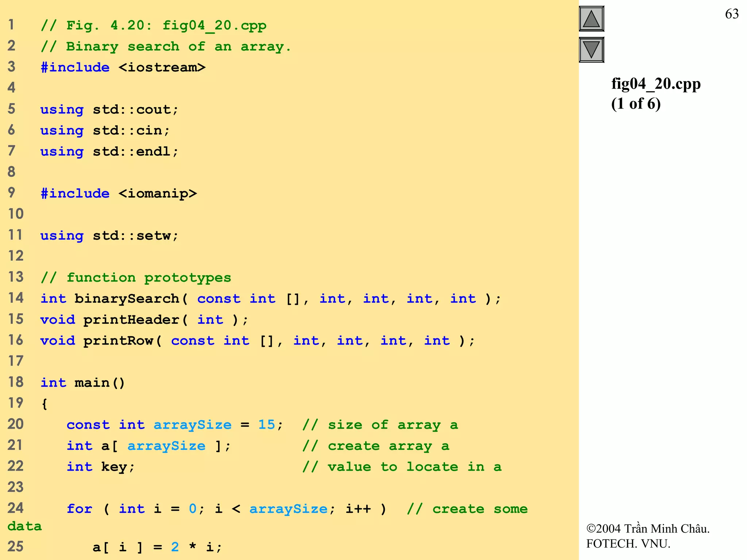Click the up arrow navigation button
The height and width of the screenshot is (560, 747).
(591, 19)
